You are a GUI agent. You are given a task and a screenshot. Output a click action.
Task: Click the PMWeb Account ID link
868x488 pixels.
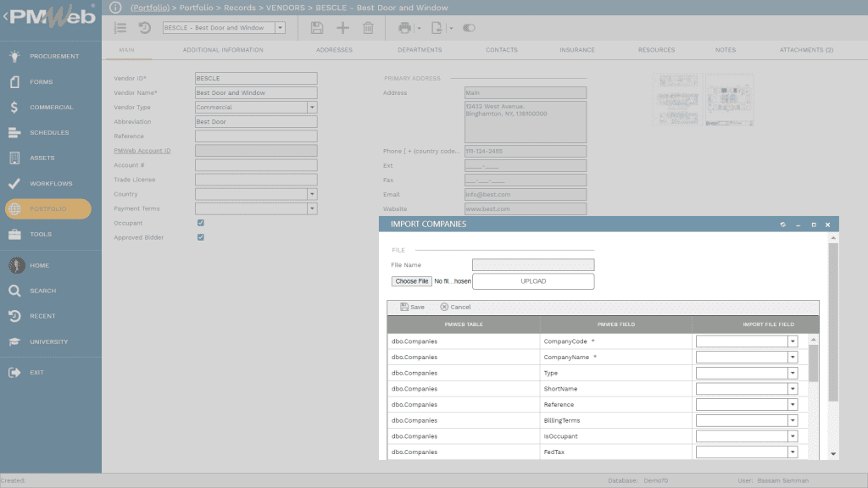point(142,151)
